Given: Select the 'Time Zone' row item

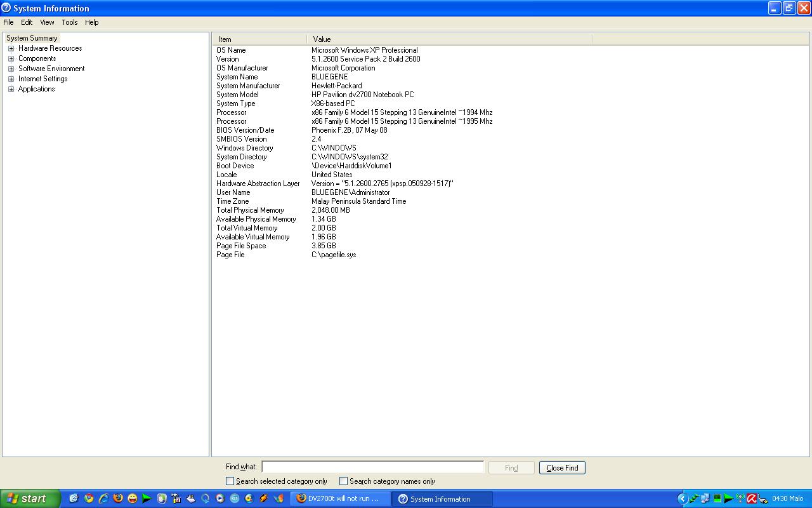Looking at the screenshot, I should tap(232, 201).
